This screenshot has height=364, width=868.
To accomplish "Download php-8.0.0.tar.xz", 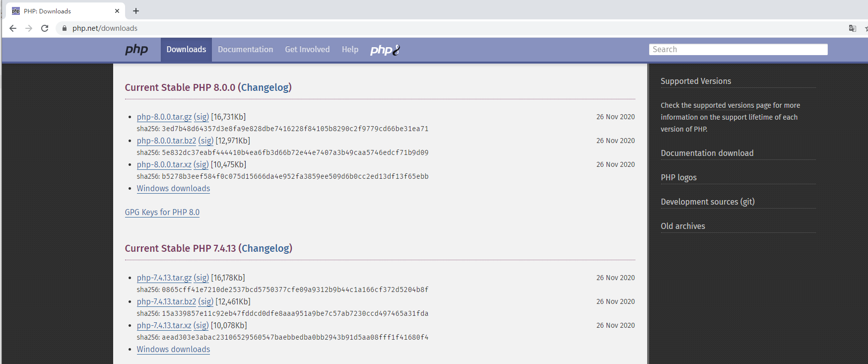I will tap(164, 164).
